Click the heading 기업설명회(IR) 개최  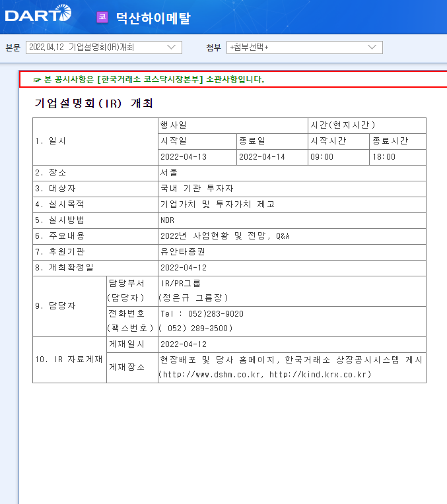[x=94, y=103]
